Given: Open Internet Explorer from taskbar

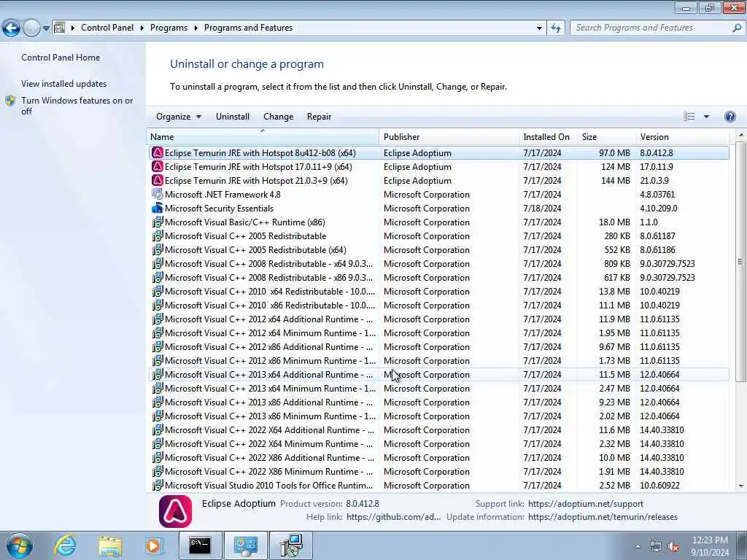Looking at the screenshot, I should point(64,545).
